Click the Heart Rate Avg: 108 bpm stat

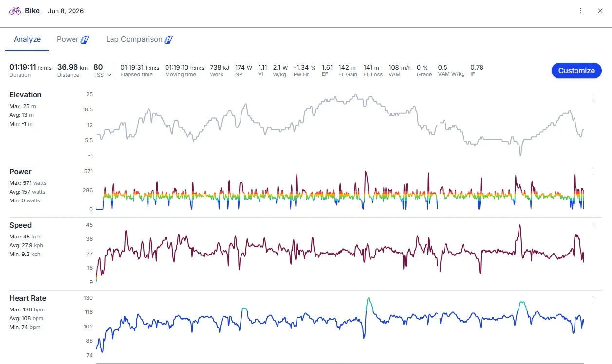(x=26, y=318)
